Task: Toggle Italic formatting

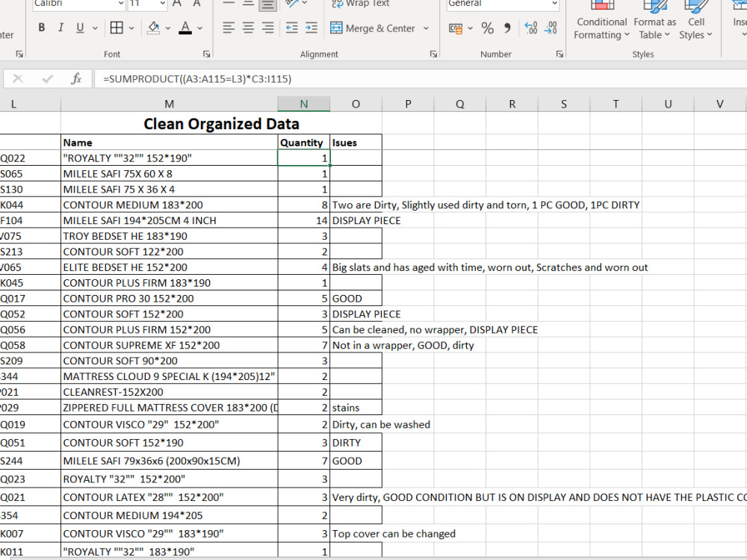Action: click(x=61, y=28)
